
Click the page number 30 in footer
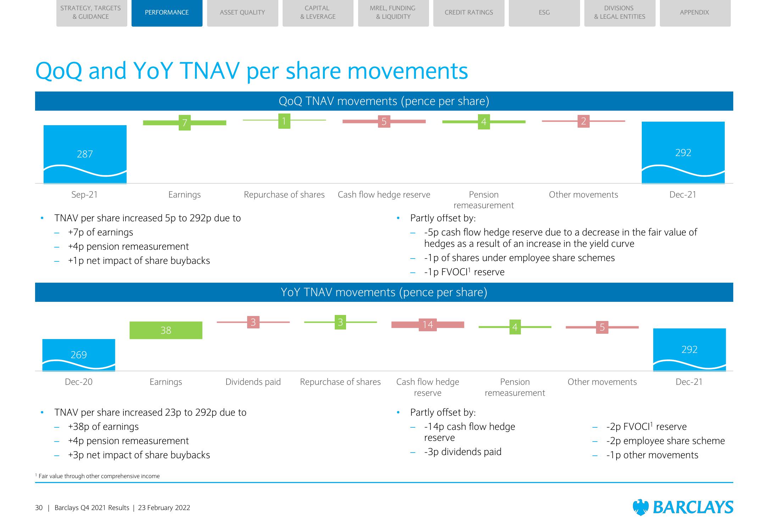point(39,508)
